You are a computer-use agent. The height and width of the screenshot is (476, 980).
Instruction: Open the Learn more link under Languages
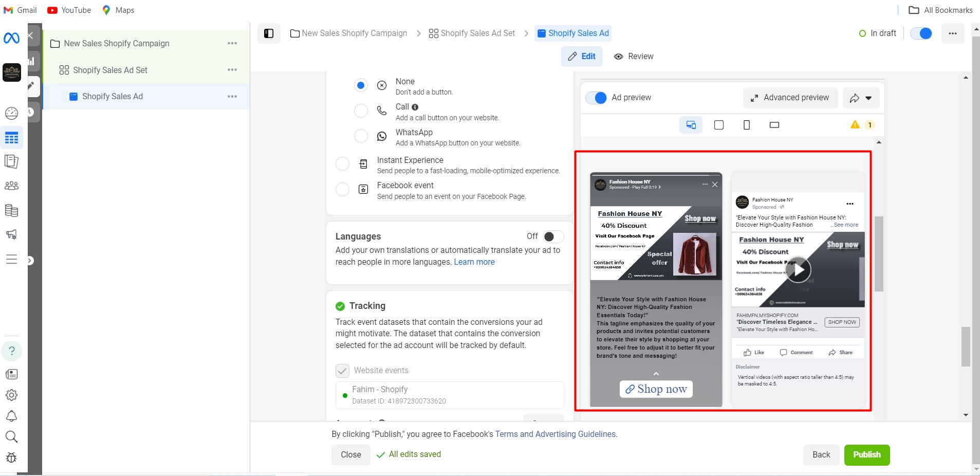(x=474, y=262)
